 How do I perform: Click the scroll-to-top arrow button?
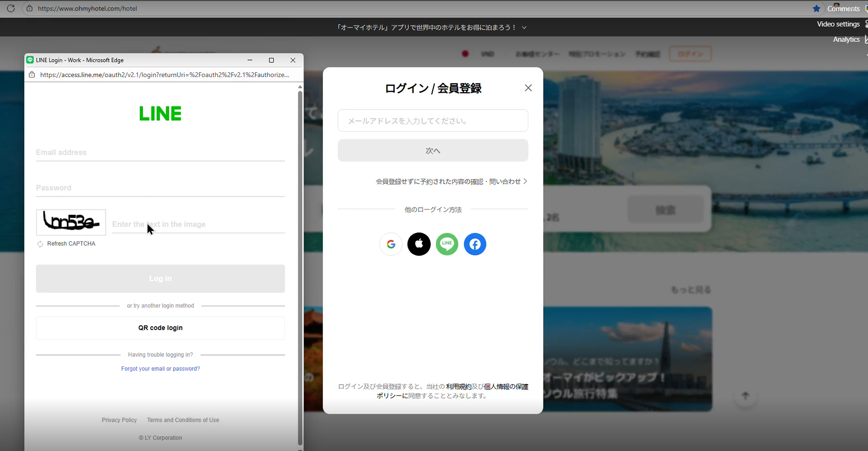coord(745,396)
